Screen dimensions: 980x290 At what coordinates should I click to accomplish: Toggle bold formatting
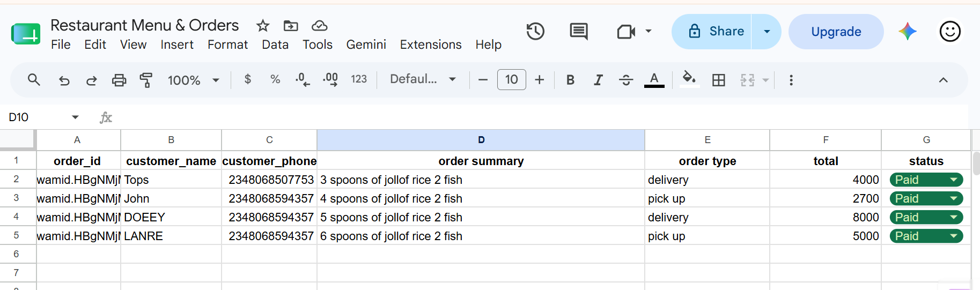[570, 80]
